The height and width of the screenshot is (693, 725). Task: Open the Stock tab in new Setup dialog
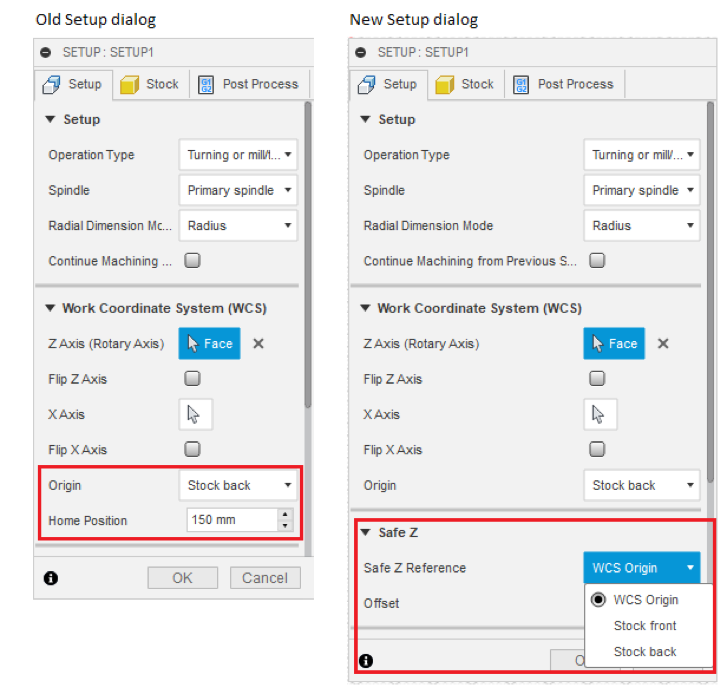tap(465, 84)
